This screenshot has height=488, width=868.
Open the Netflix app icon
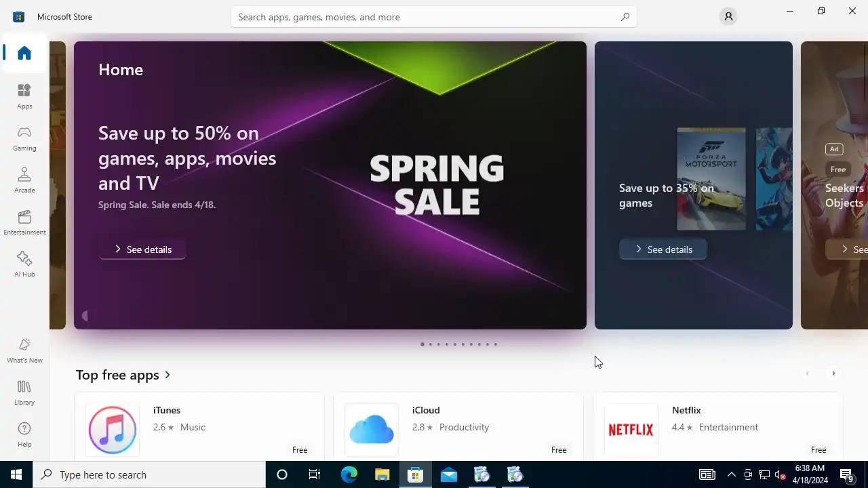(x=631, y=430)
